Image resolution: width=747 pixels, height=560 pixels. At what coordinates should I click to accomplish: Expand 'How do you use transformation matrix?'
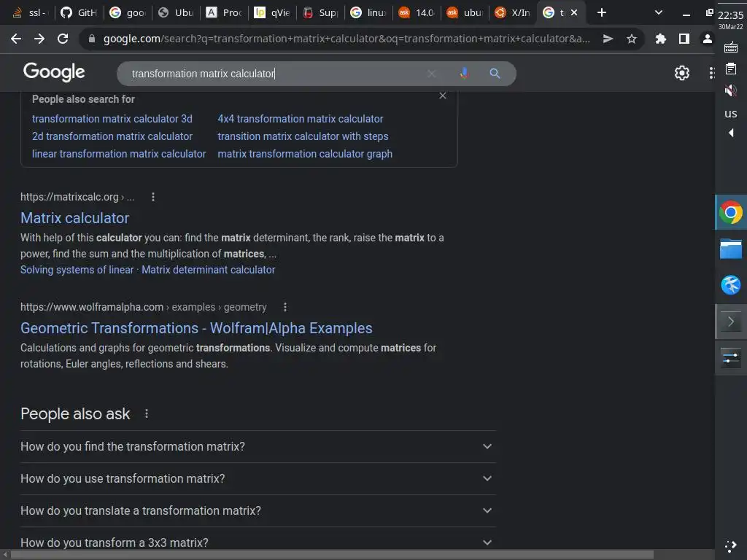tap(258, 478)
